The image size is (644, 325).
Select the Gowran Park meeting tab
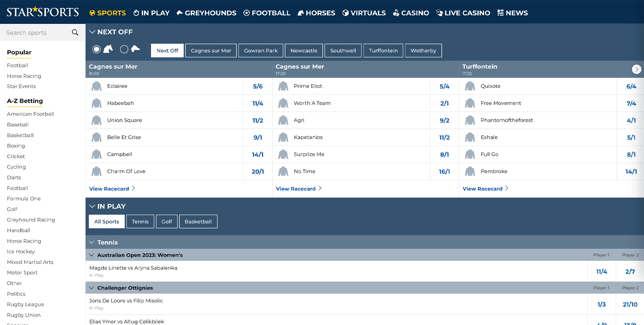click(261, 51)
